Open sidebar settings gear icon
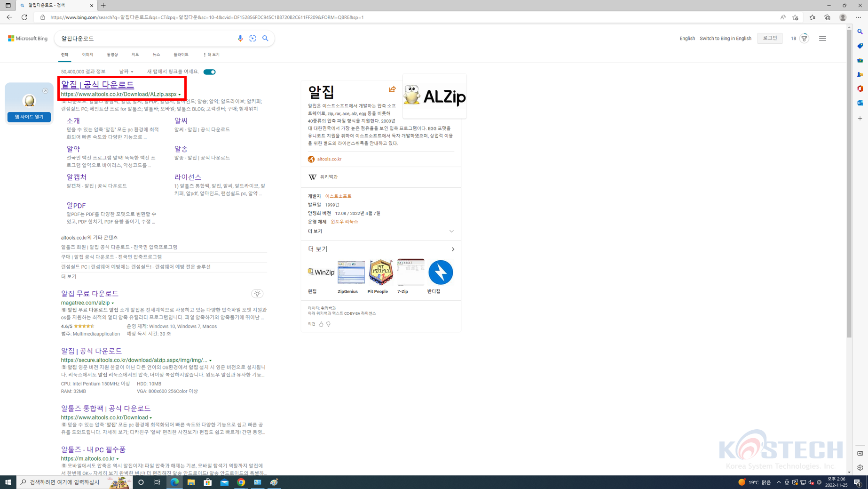The height and width of the screenshot is (489, 868). (860, 468)
